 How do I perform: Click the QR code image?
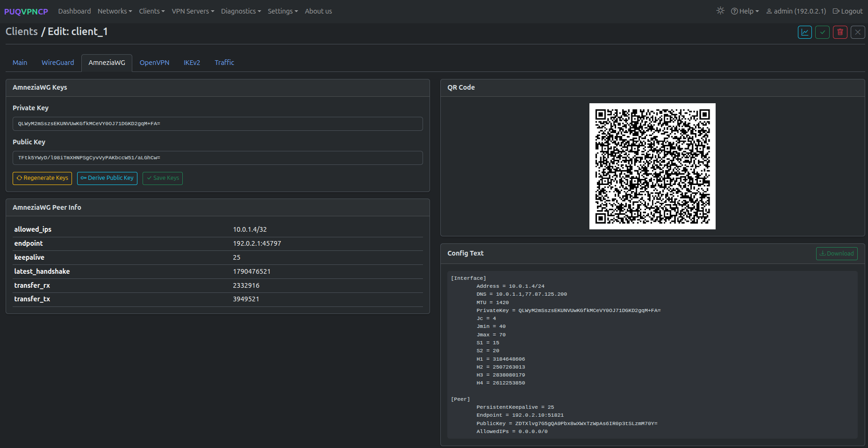(x=653, y=166)
